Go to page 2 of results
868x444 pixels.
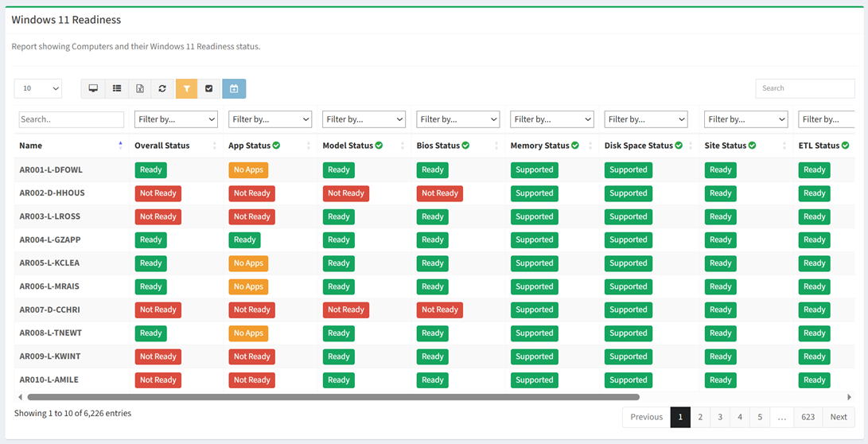700,417
